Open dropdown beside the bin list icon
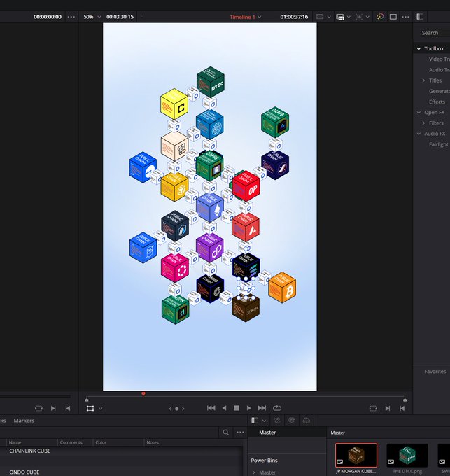 264,421
